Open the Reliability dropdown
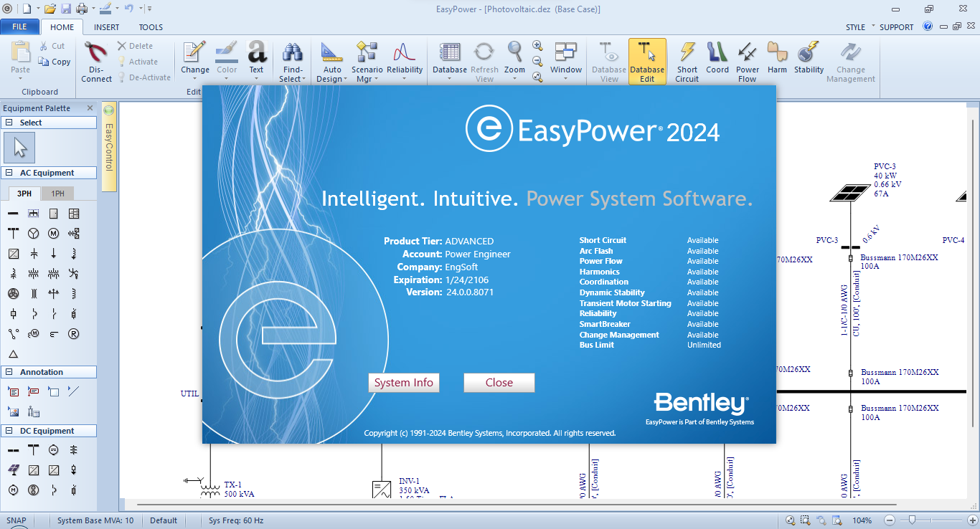 [x=405, y=62]
